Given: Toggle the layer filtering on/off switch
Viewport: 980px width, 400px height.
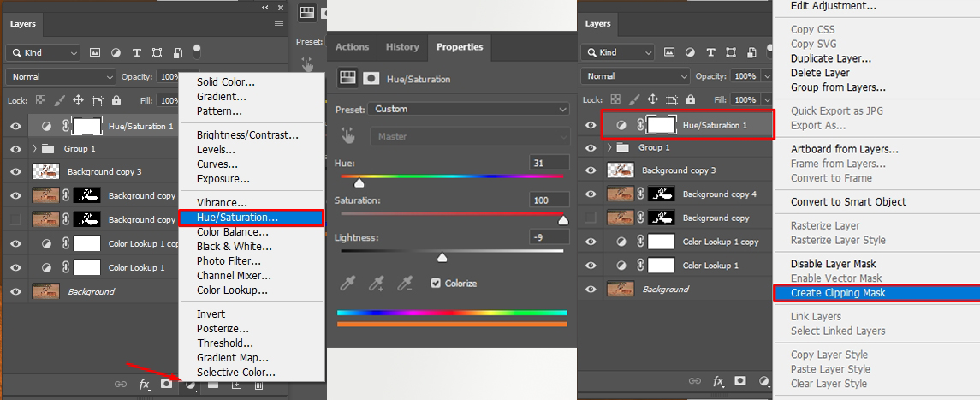Looking at the screenshot, I should [x=197, y=51].
